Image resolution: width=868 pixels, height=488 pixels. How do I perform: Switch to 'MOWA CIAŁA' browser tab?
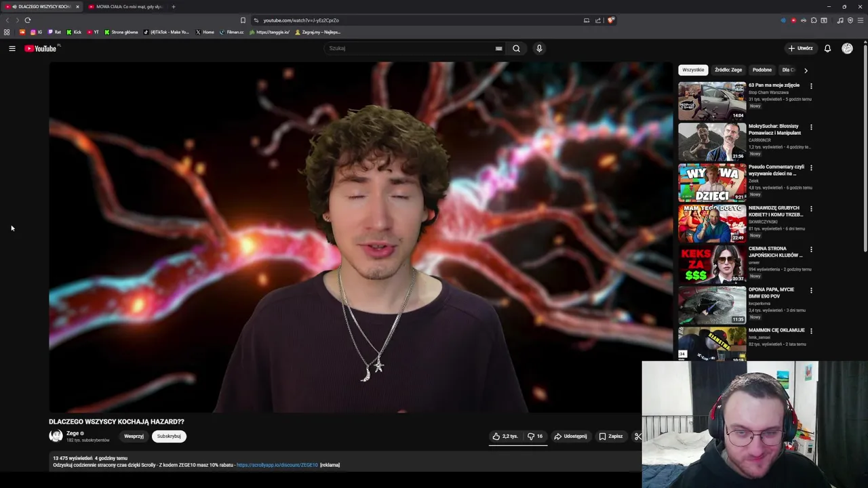[x=126, y=7]
